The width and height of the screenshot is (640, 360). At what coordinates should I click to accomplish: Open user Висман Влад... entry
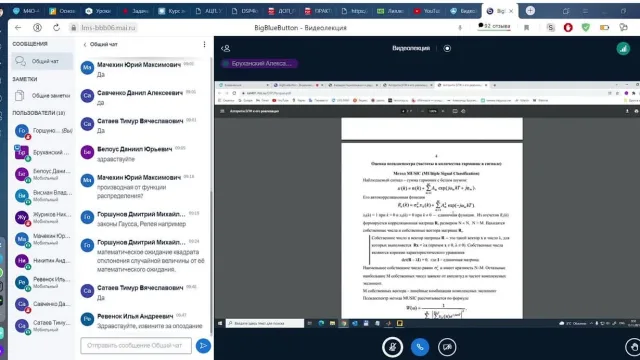click(42, 196)
